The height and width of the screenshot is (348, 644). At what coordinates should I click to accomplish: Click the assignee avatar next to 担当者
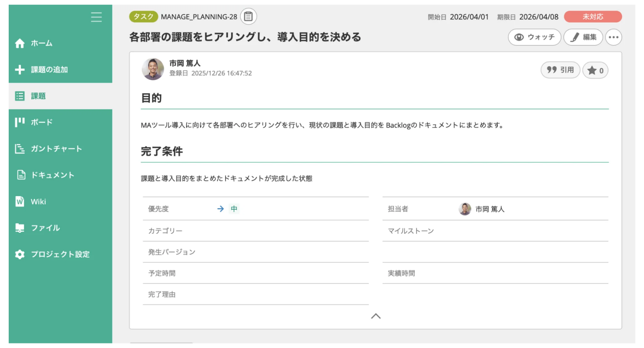point(465,209)
